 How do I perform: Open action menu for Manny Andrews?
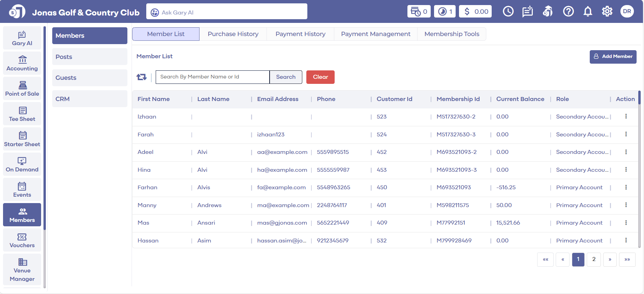[626, 205]
